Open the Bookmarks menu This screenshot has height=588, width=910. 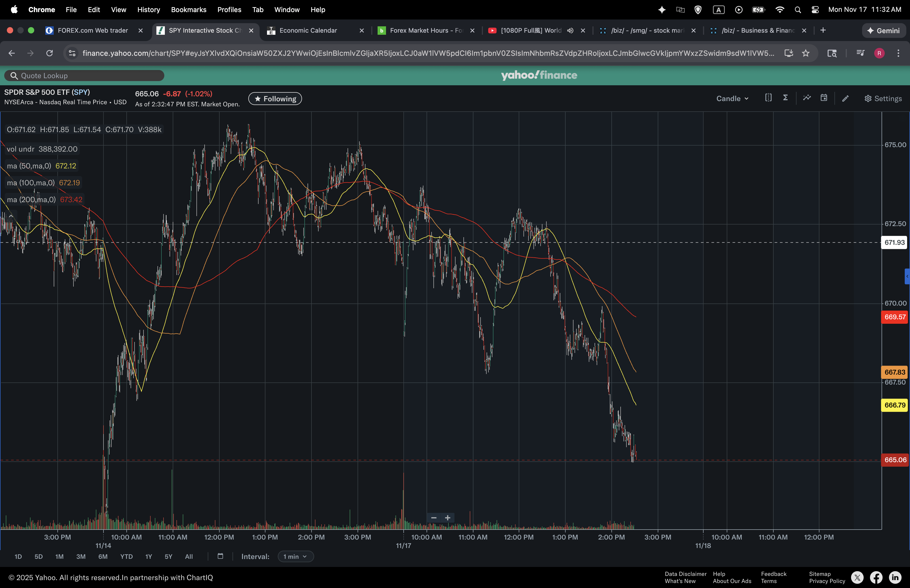pos(189,9)
